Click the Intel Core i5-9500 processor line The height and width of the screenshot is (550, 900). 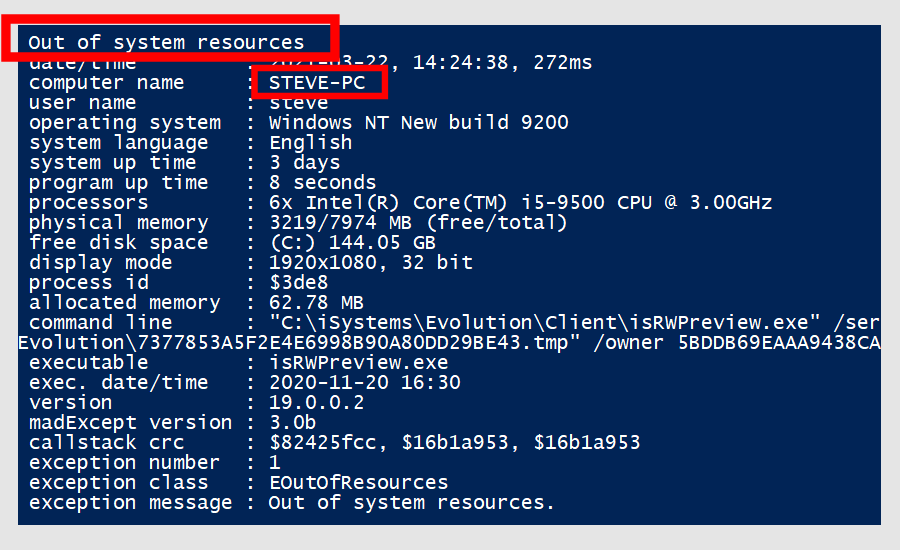pos(520,203)
